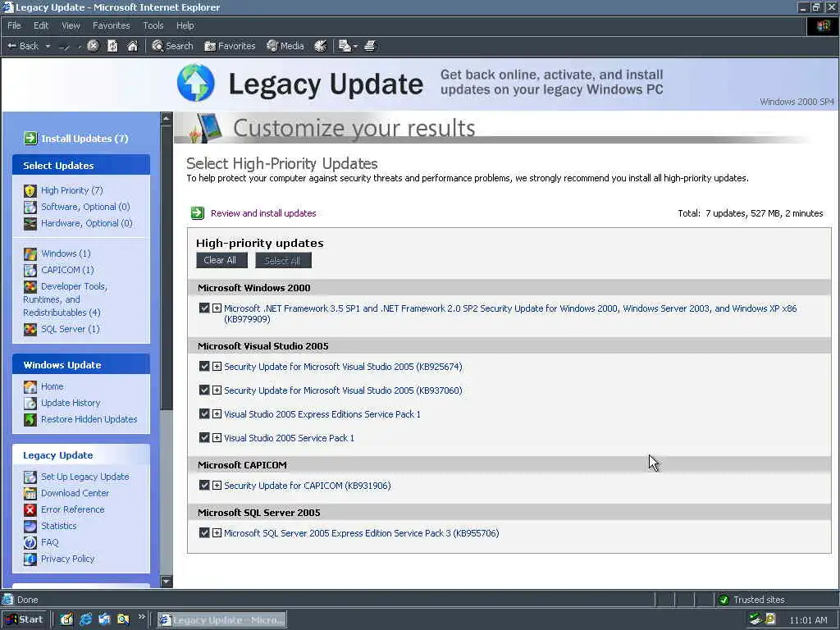Viewport: 840px width, 630px height.
Task: Expand SQL Server 2005 Express Edition SP3 details
Action: click(217, 533)
